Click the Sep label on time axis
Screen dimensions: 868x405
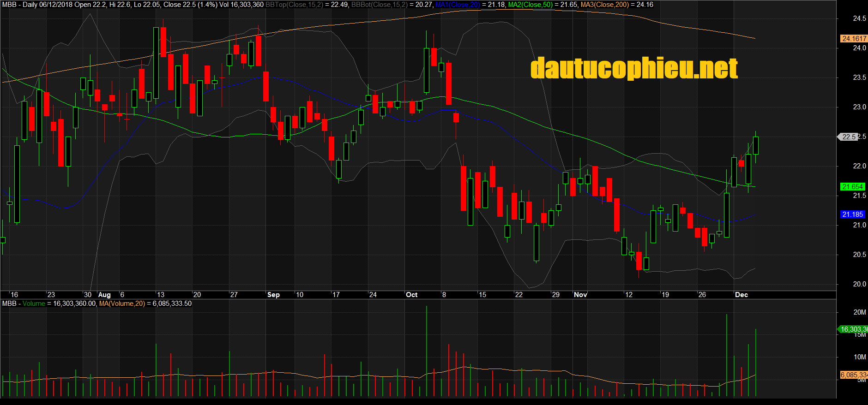pyautogui.click(x=273, y=295)
